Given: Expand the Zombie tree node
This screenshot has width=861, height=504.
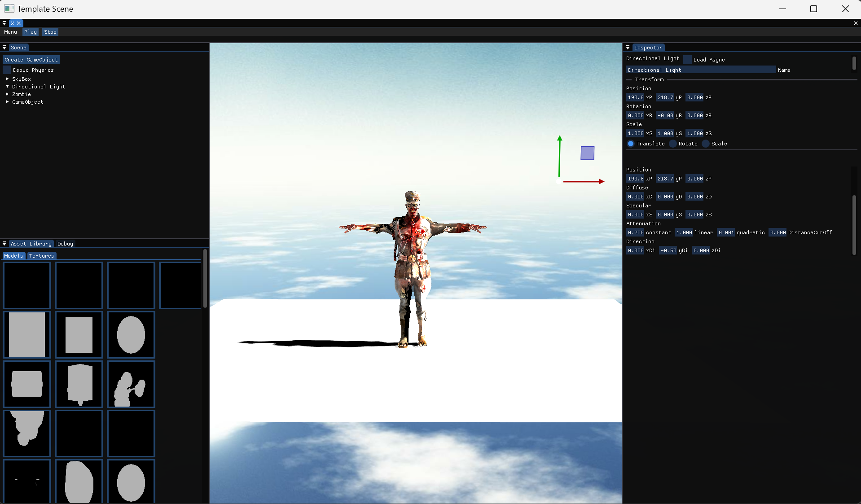Looking at the screenshot, I should tap(7, 94).
